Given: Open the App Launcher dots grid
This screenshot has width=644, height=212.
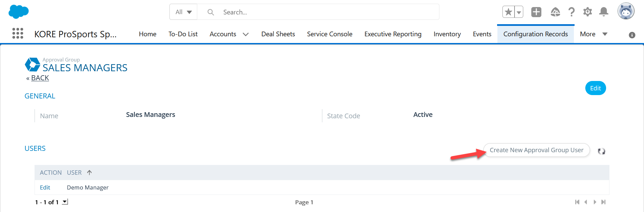Looking at the screenshot, I should point(18,33).
